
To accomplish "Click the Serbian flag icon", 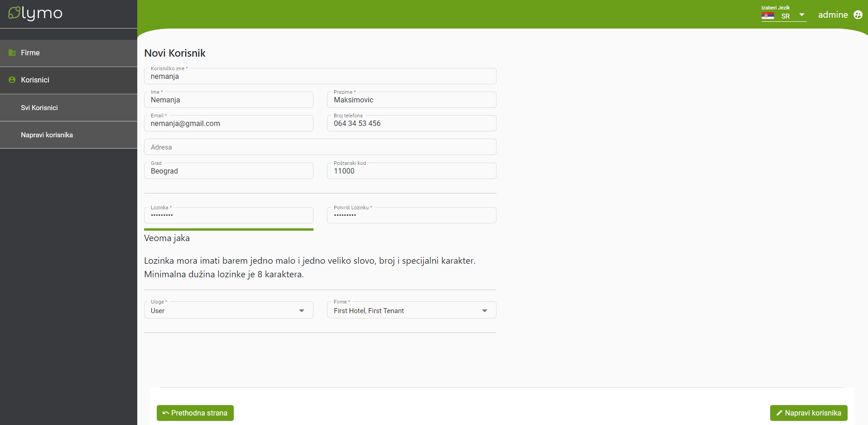I will 767,16.
